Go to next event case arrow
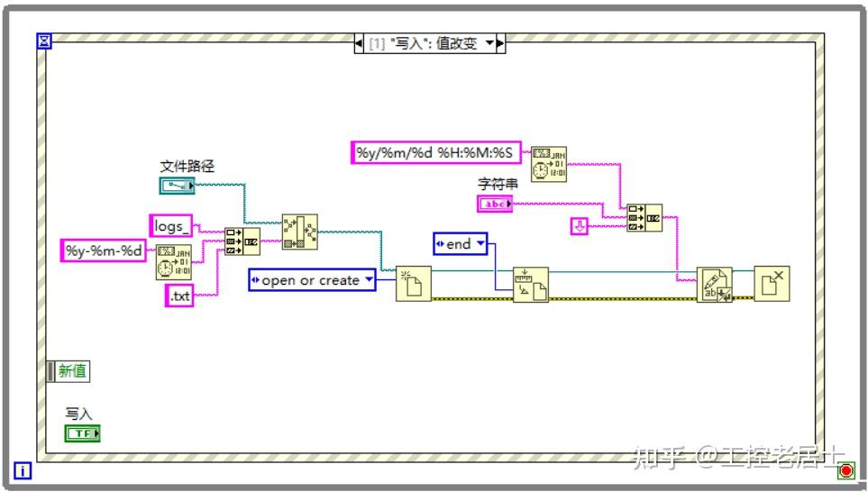The width and height of the screenshot is (868, 492). (500, 43)
